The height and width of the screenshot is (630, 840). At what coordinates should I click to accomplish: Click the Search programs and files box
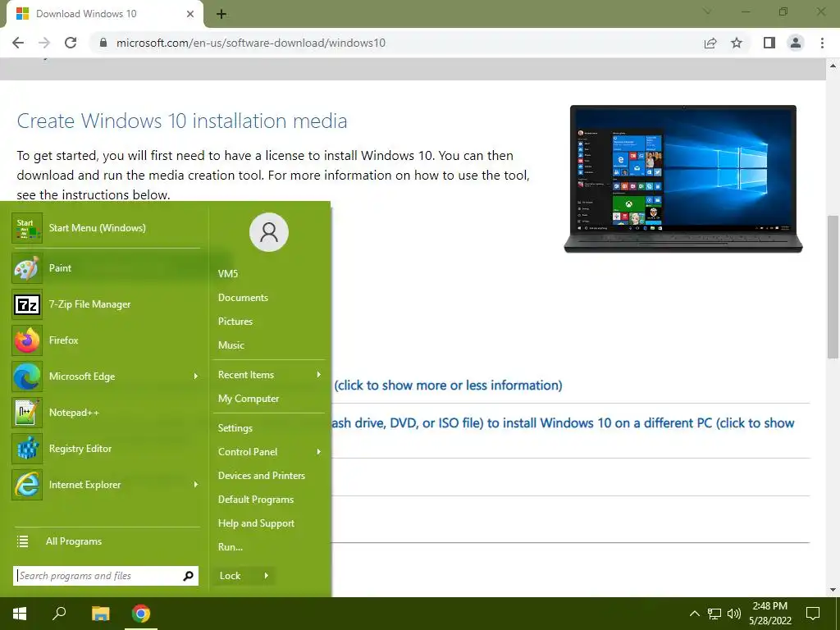106,576
